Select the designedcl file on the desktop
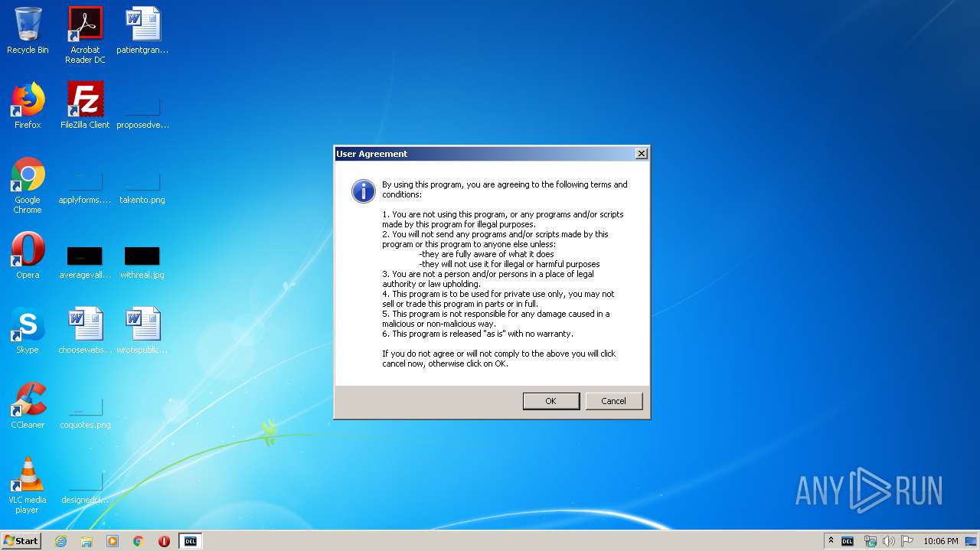This screenshot has width=980, height=551. click(85, 487)
